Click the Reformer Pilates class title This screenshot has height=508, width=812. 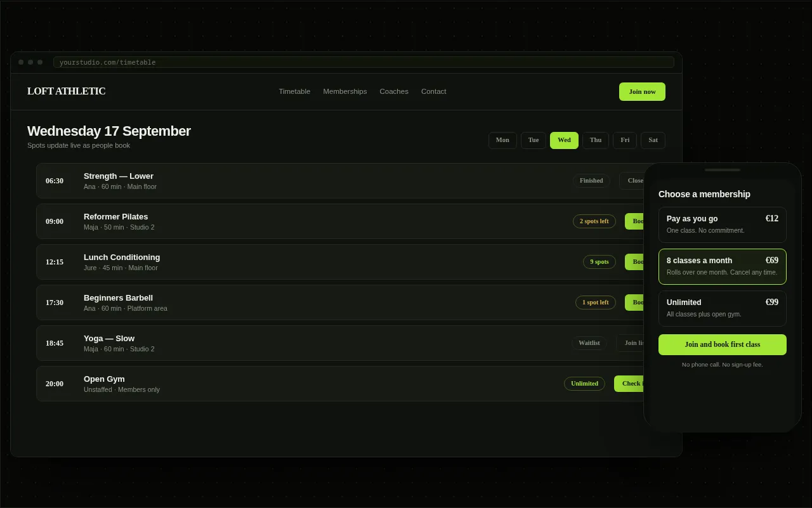tap(115, 217)
